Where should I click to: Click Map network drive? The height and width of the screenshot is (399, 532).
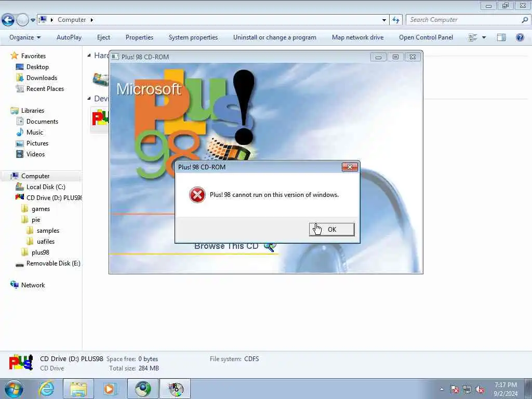click(357, 37)
